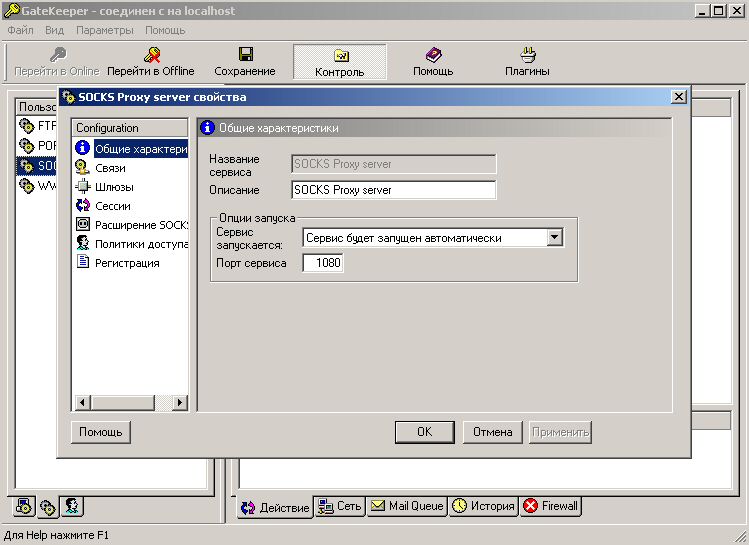
Task: Select Сессии text in Configuration tree
Action: pyautogui.click(x=113, y=206)
